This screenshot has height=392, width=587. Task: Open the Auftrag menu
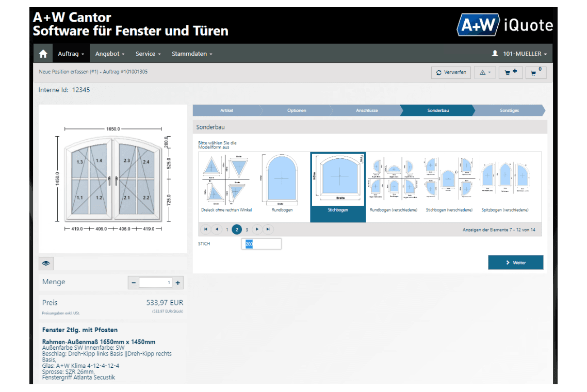[71, 54]
